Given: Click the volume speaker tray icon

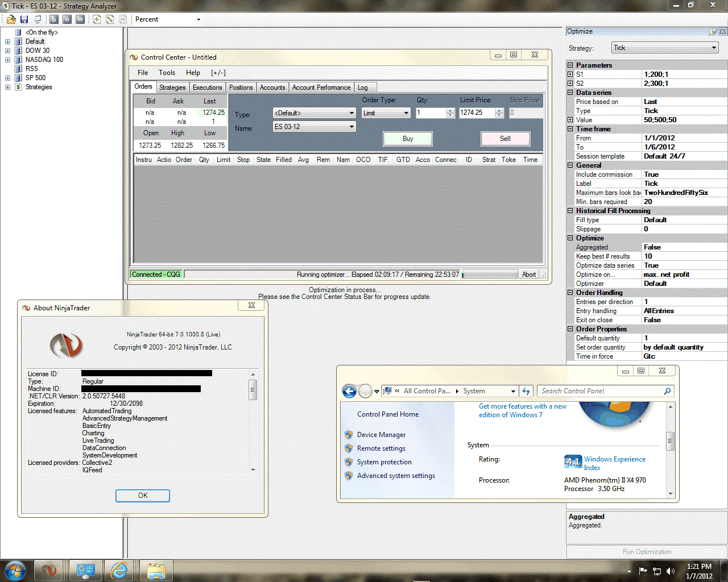Looking at the screenshot, I should point(671,571).
